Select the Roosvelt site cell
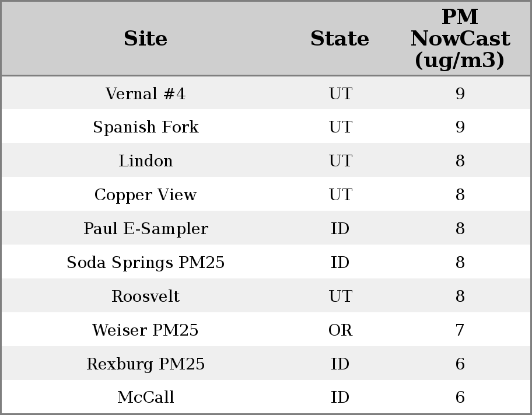The height and width of the screenshot is (415, 532). [x=145, y=297]
